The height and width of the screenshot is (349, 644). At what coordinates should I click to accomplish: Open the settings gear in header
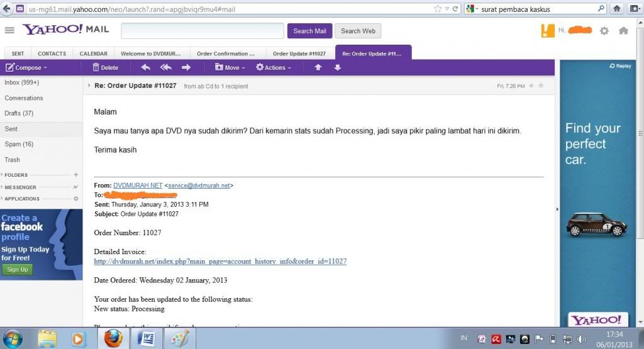(x=604, y=31)
